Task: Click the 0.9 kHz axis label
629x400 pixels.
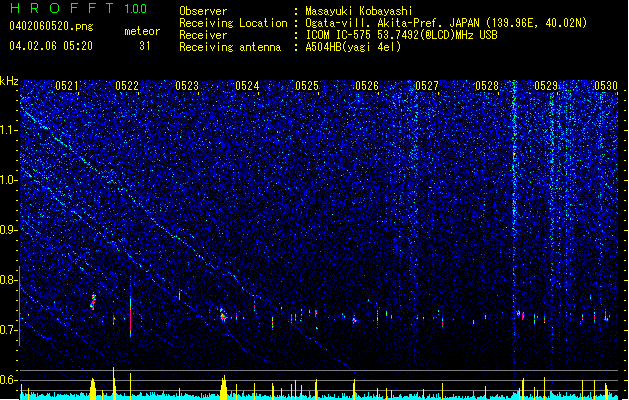Action: click(9, 230)
